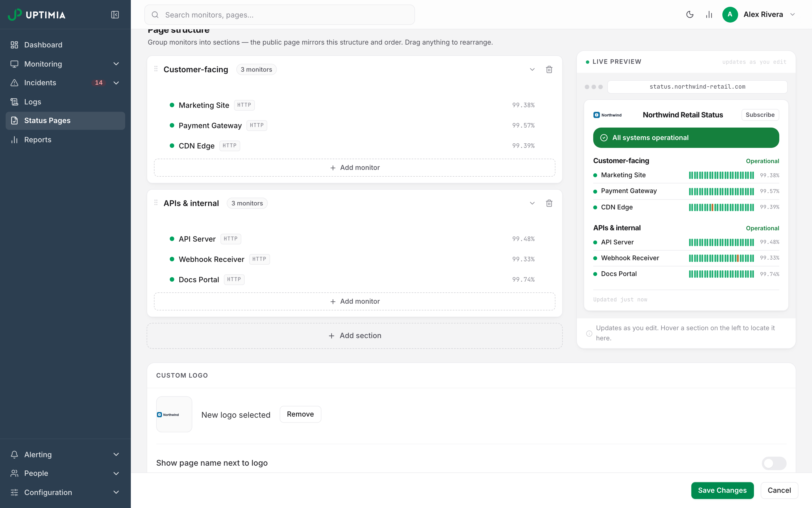Expand the Configuration menu

65,492
